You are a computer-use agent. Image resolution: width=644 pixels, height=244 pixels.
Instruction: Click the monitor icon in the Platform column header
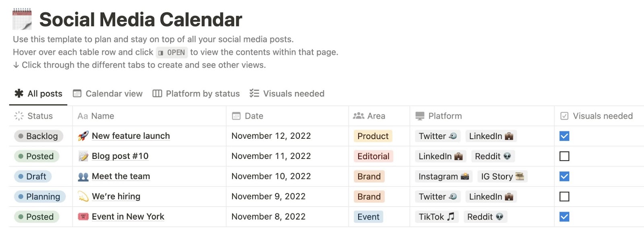coord(419,116)
